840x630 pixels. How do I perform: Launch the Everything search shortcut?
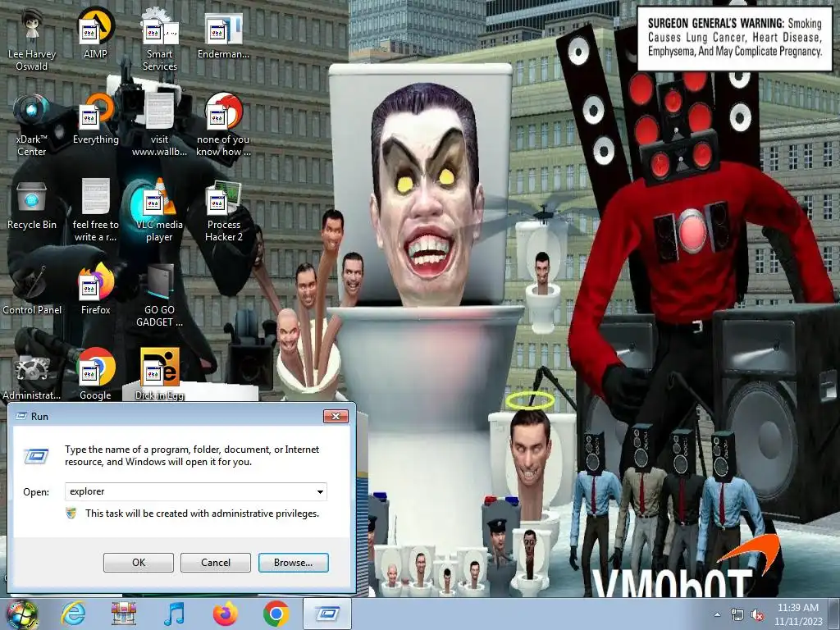tap(95, 119)
